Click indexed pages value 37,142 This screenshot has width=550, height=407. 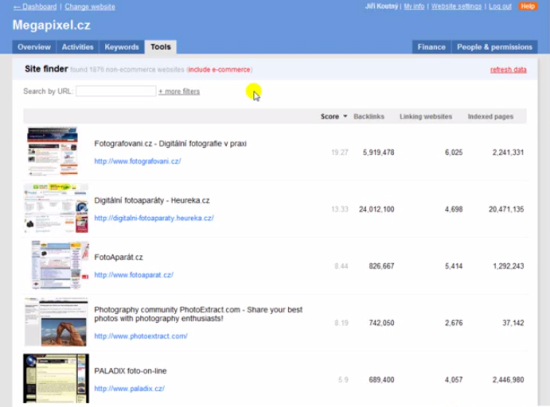[513, 323]
